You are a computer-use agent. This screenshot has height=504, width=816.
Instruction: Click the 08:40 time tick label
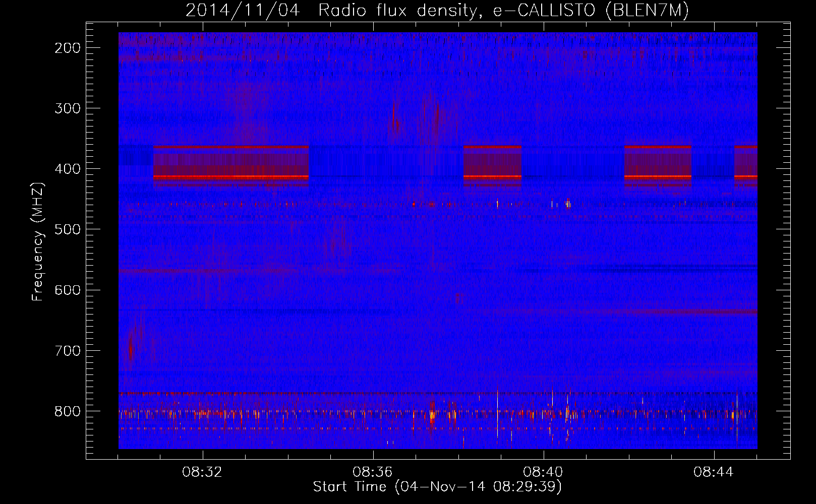543,472
